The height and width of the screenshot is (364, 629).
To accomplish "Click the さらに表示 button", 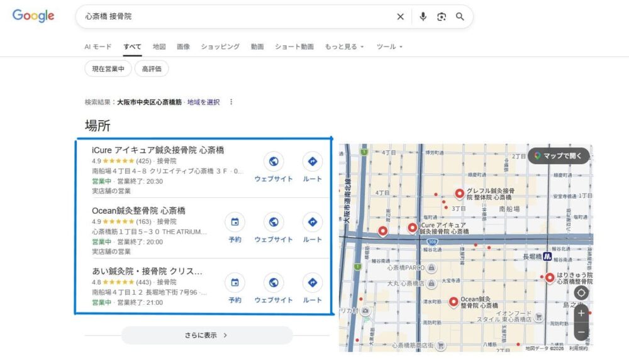I will [207, 335].
